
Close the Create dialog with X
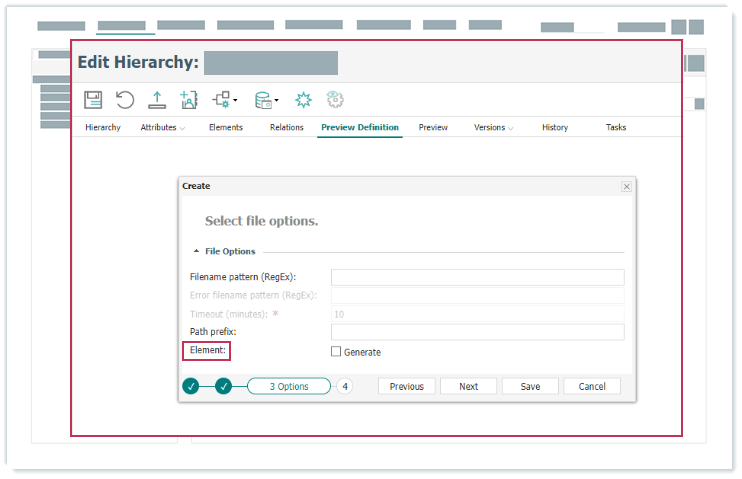pos(627,186)
